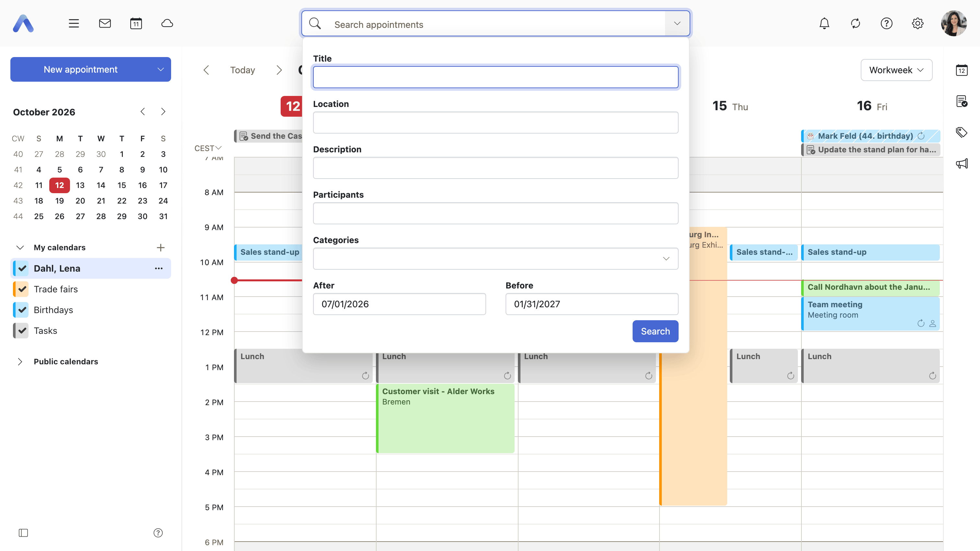Viewport: 980px width, 551px height.
Task: Click the add calendar plus icon
Action: 160,248
